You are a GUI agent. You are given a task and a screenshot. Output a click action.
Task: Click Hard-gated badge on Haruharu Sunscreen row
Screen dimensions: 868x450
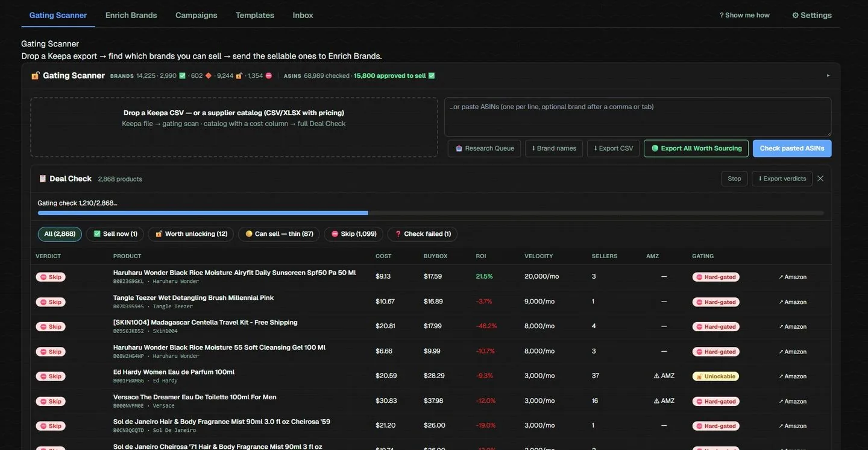tap(716, 277)
